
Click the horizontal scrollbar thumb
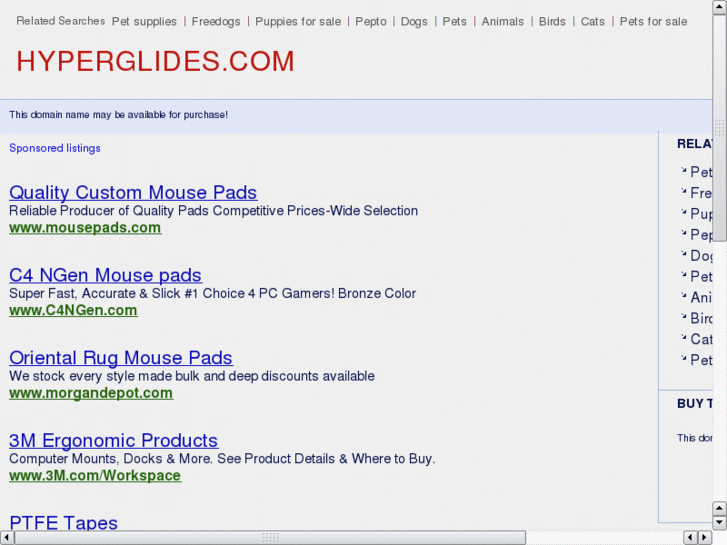(x=270, y=538)
